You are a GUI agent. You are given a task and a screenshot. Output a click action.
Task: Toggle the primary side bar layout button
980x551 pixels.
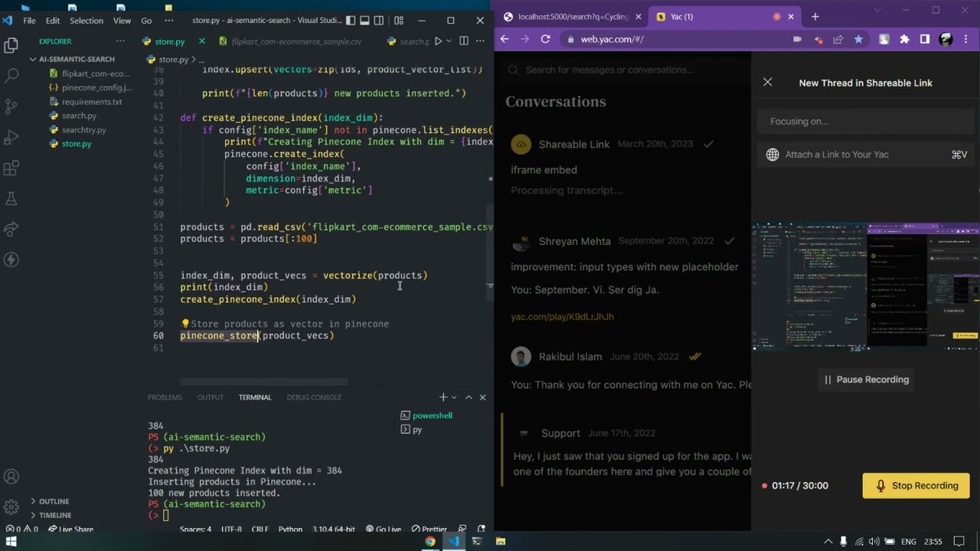click(x=351, y=21)
